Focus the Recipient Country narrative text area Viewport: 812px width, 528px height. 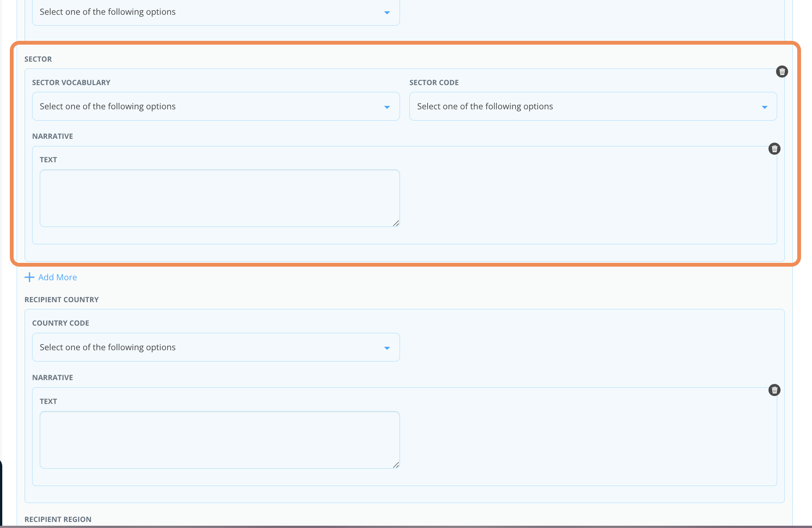219,440
